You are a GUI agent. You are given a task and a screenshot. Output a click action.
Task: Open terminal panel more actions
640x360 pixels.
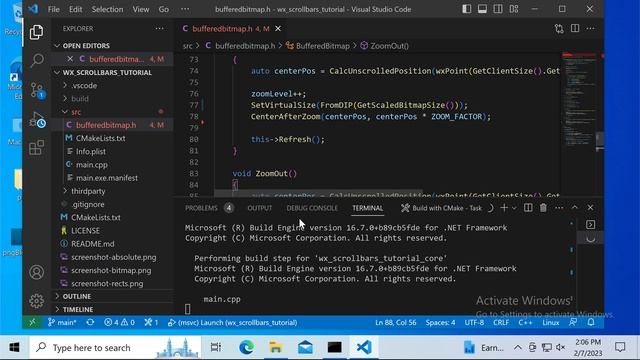click(x=559, y=208)
